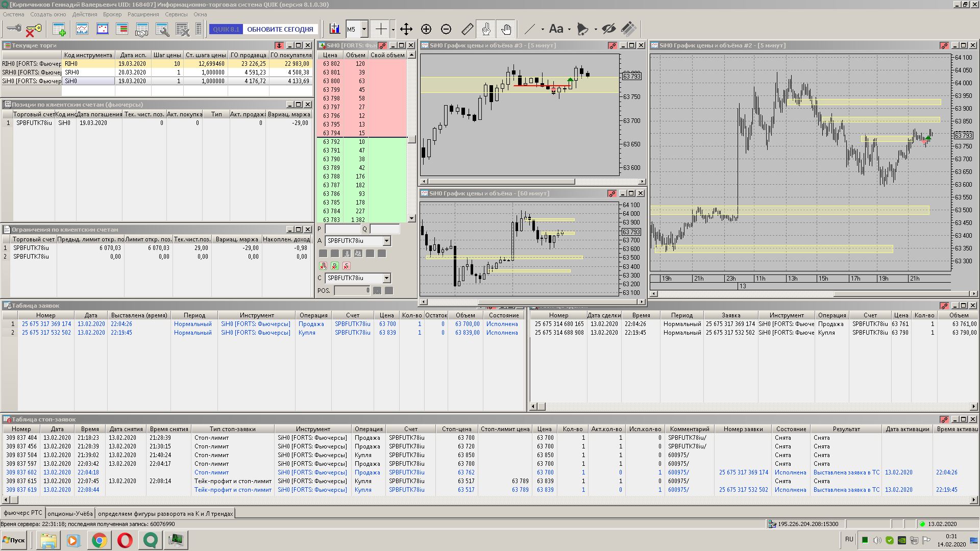This screenshot has width=980, height=551.
Task: Click ОБНОВИТЕ СЕГОДНЯ update banner
Action: [x=280, y=29]
